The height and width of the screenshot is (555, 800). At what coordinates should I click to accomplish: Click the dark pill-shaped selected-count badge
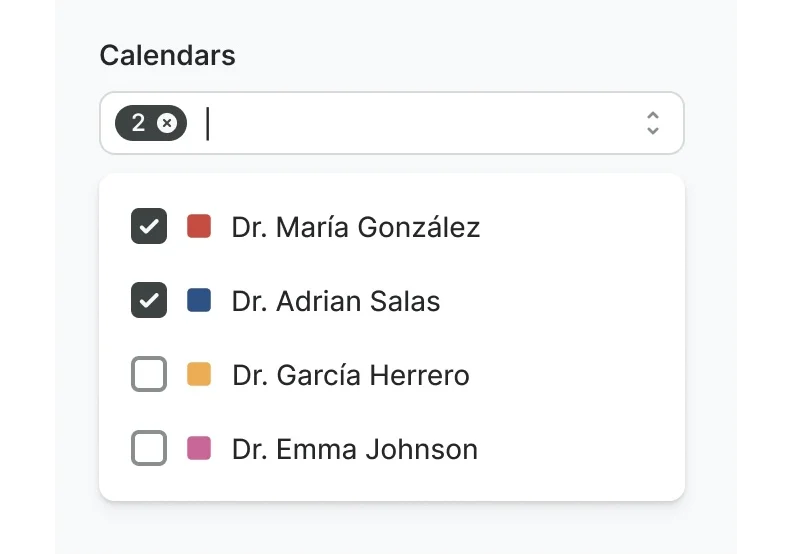pyautogui.click(x=150, y=123)
